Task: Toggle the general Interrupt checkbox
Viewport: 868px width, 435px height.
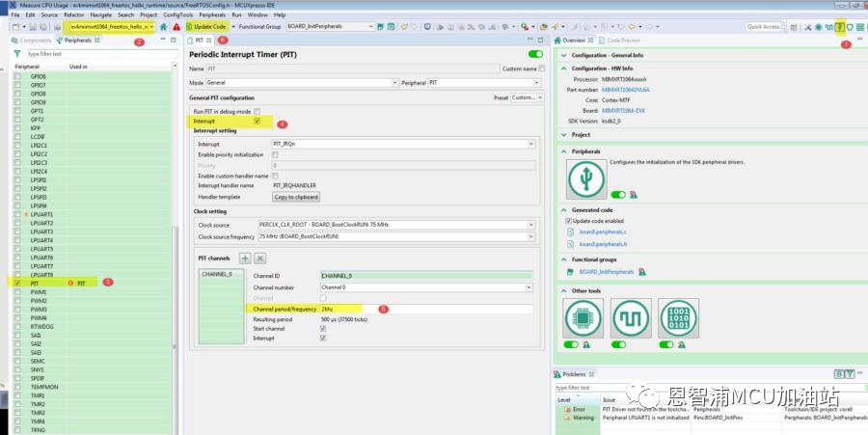Action: point(257,121)
